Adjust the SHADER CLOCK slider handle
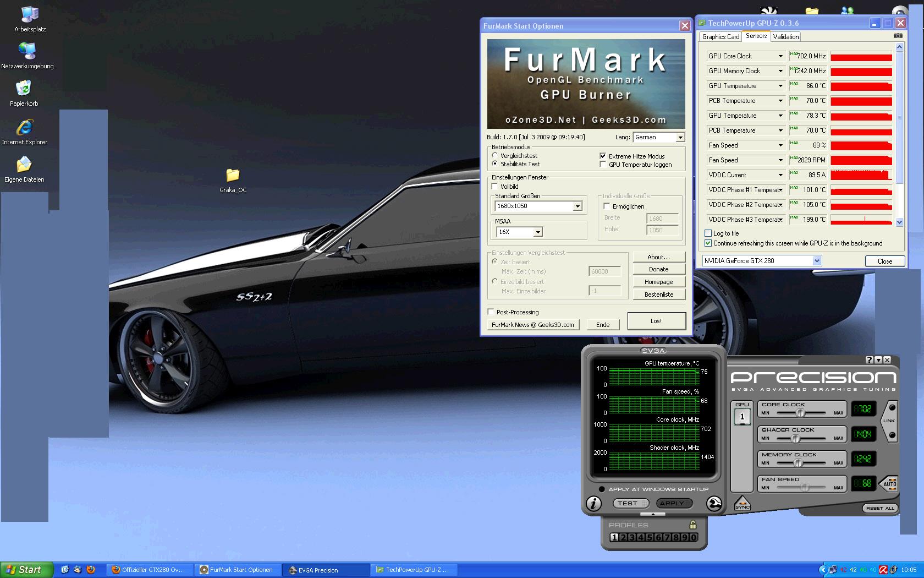 tap(795, 438)
